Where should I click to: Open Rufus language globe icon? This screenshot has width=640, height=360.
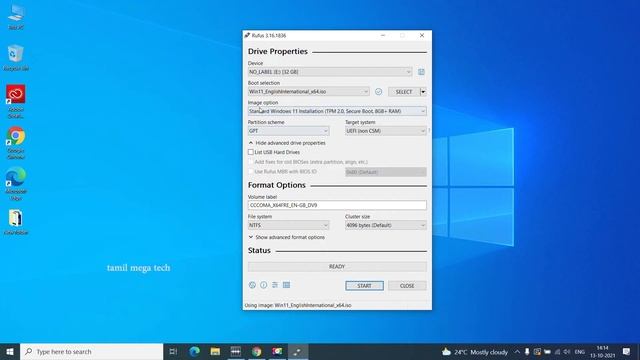252,285
